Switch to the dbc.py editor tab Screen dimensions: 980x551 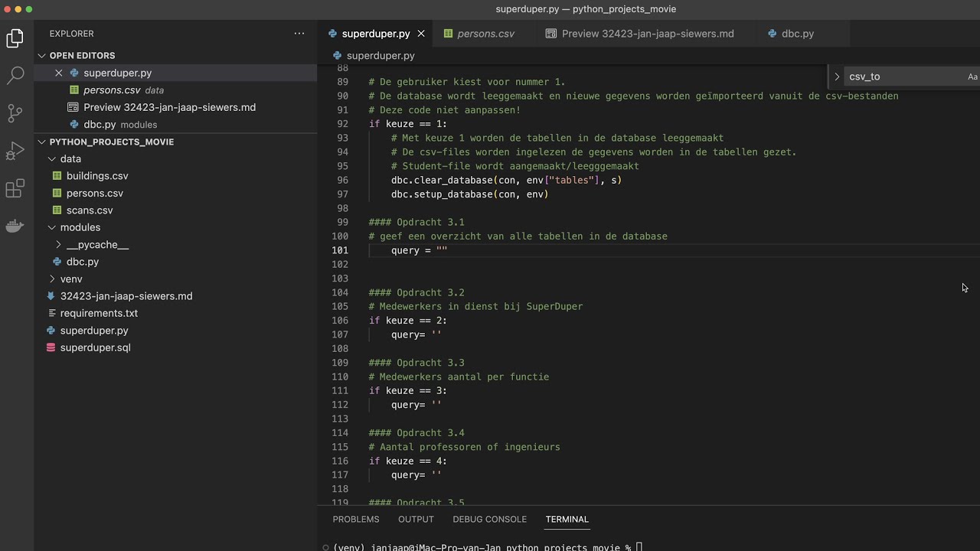coord(797,34)
